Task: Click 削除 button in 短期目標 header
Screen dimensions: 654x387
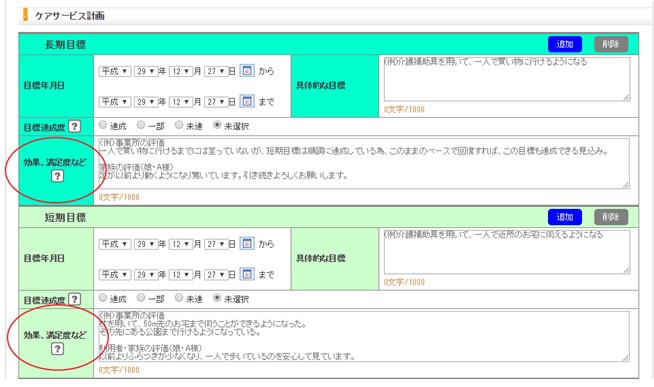Action: click(x=611, y=217)
